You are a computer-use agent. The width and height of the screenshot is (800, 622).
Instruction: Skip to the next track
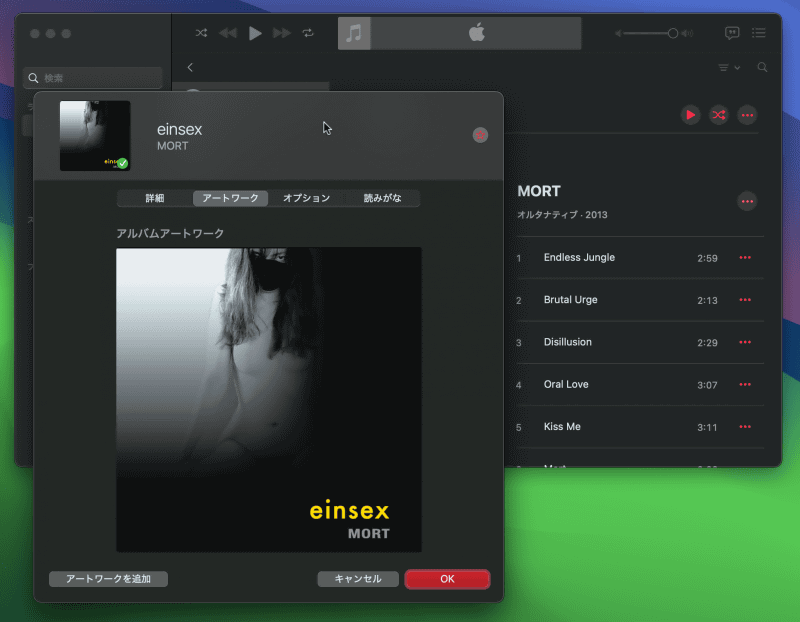click(281, 33)
